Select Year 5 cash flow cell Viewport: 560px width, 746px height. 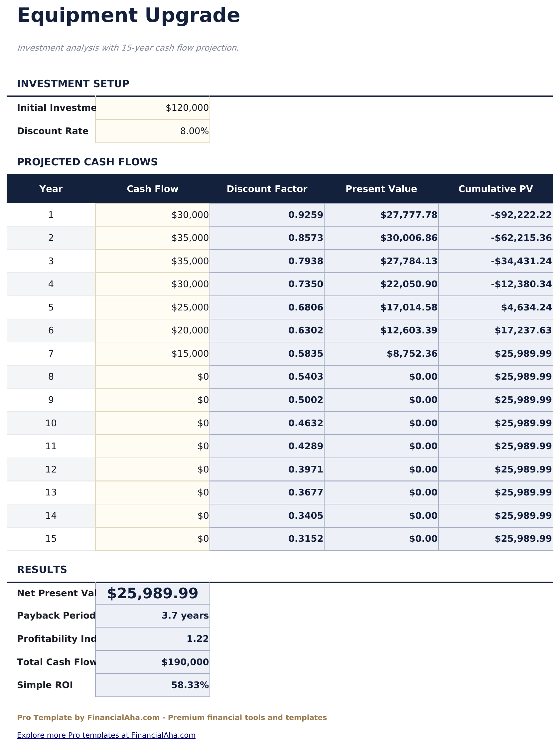pyautogui.click(x=152, y=307)
